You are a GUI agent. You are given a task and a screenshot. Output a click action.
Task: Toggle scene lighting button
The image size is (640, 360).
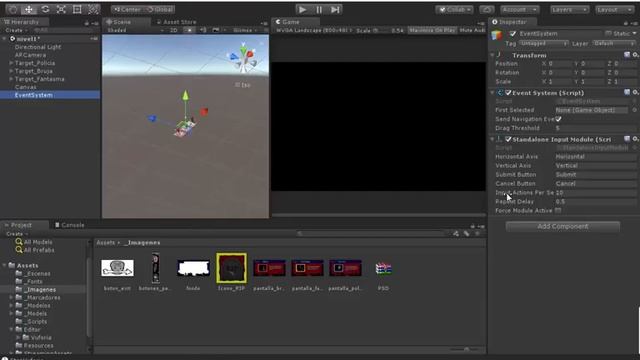tap(189, 30)
